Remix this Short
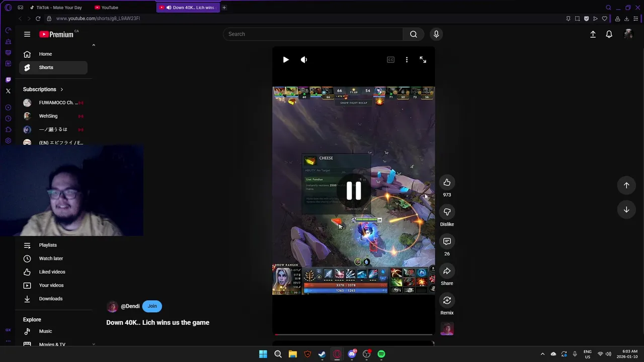Screen dimensions: 644x362 click(447, 300)
